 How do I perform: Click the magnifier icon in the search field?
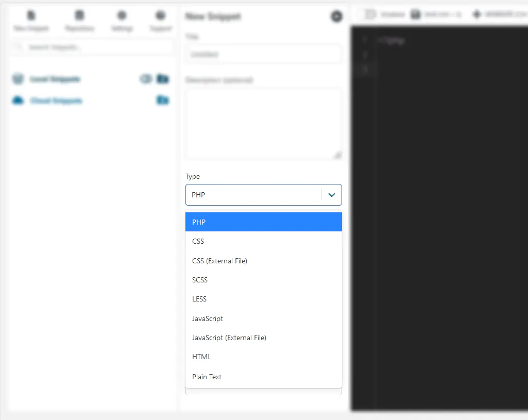(x=18, y=47)
